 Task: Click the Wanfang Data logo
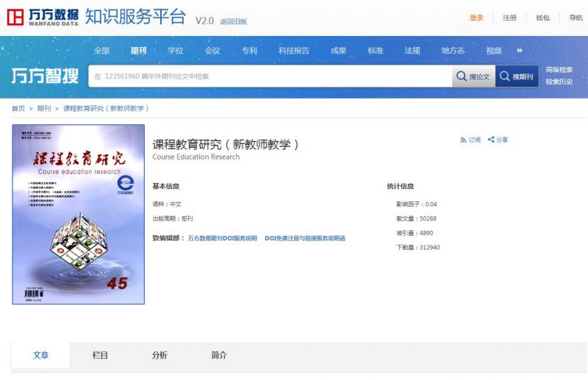pyautogui.click(x=43, y=17)
